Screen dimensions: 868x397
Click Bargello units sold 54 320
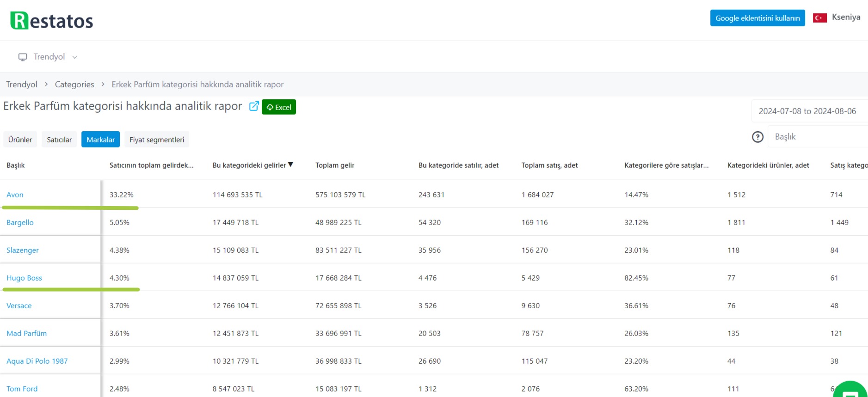coord(430,222)
